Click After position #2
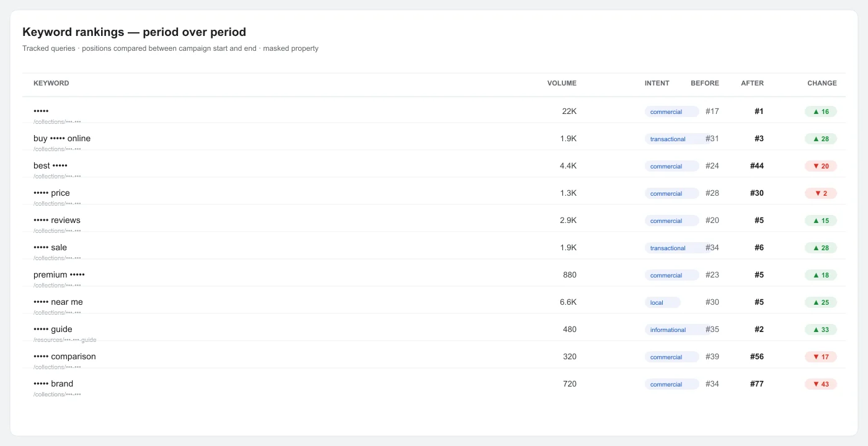Screen dimensions: 868x446 pos(759,330)
